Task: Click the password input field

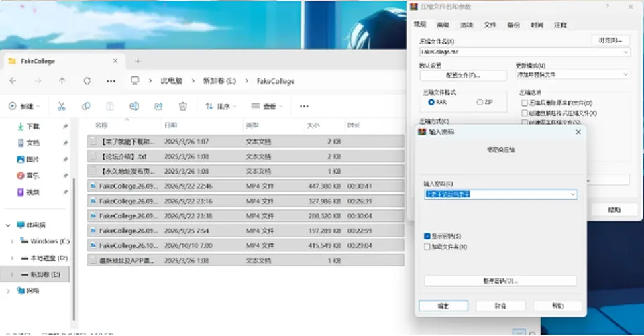Action: pyautogui.click(x=500, y=194)
